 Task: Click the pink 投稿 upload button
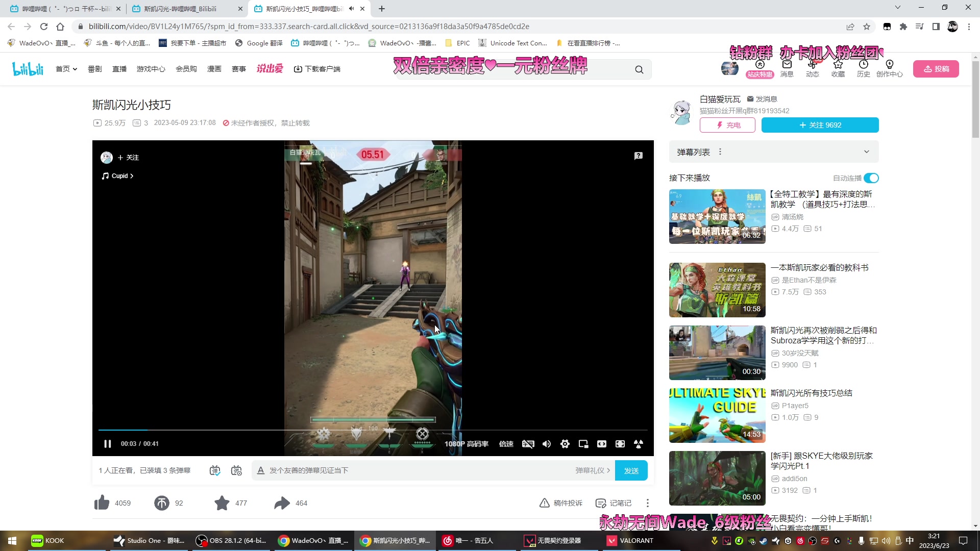936,69
